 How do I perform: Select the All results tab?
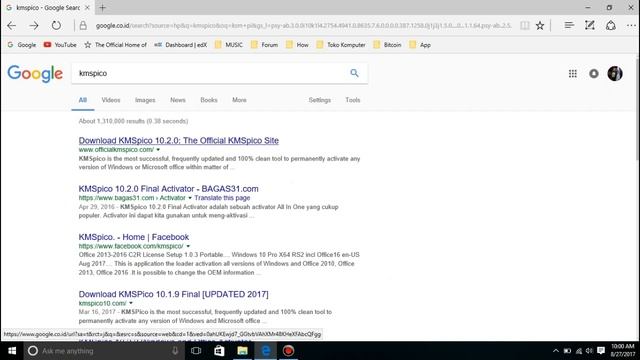[83, 100]
